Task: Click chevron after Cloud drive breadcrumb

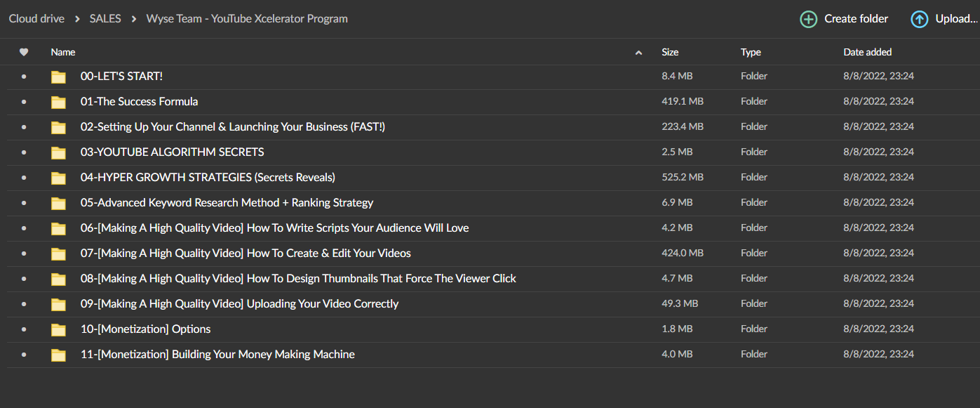Action: tap(77, 19)
